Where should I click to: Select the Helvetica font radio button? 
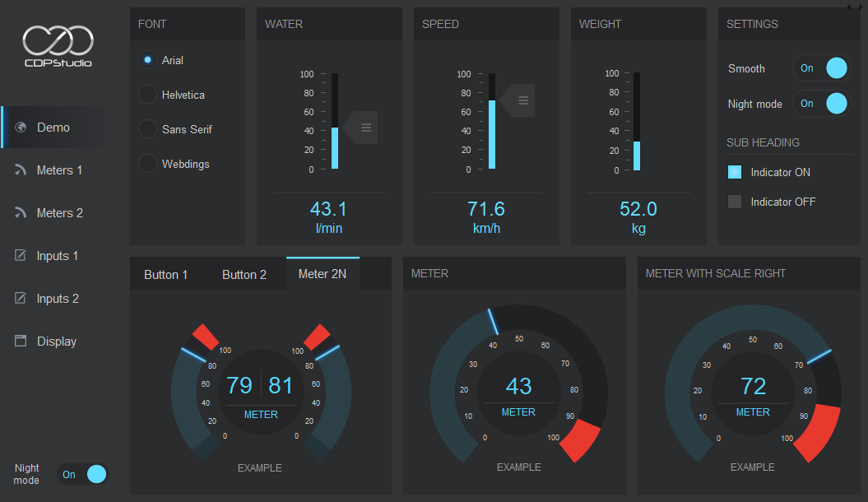point(147,95)
